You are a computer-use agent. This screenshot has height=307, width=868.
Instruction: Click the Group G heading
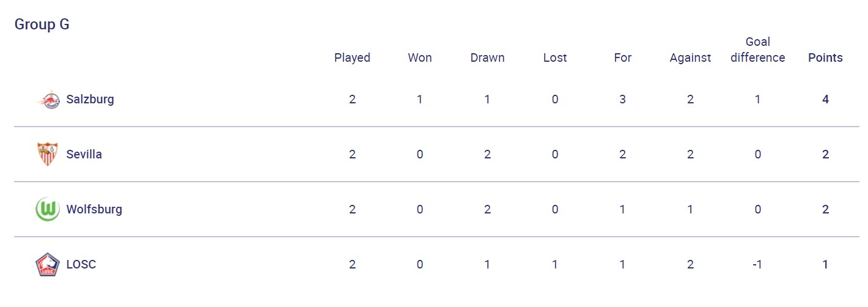coord(42,24)
